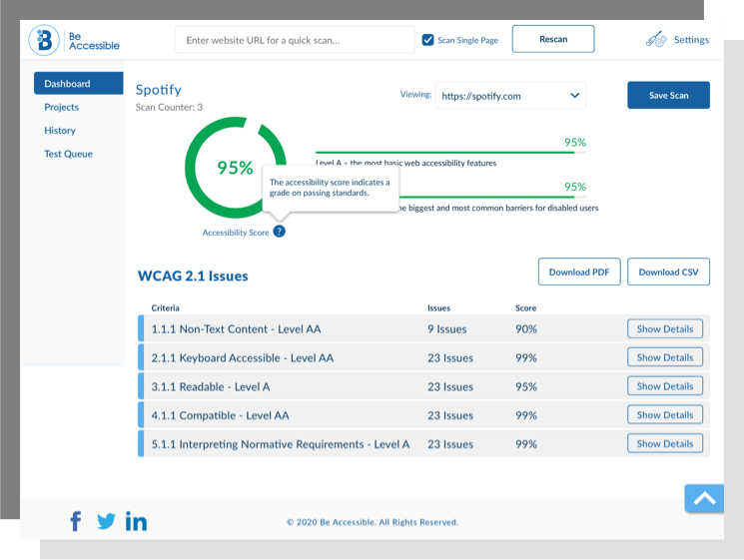
Task: Click the Criteria column header
Action: [165, 307]
